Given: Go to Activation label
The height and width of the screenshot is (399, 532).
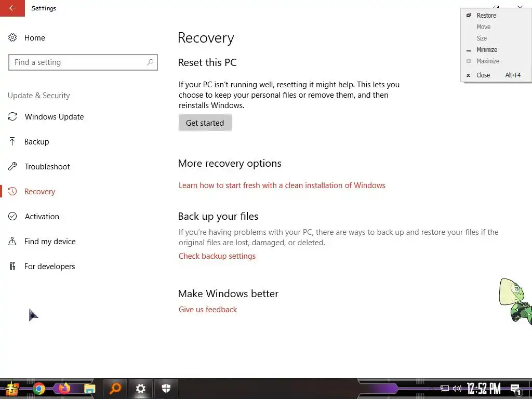Looking at the screenshot, I should 42,217.
